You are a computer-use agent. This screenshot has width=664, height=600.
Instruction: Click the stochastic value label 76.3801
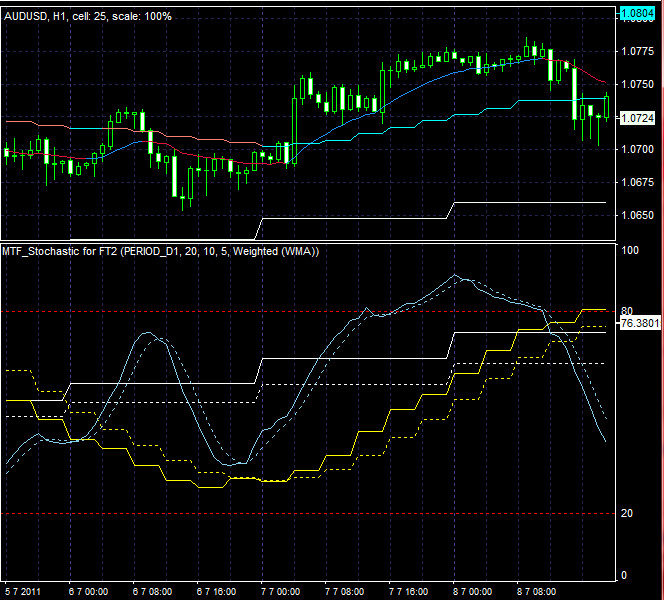click(640, 324)
